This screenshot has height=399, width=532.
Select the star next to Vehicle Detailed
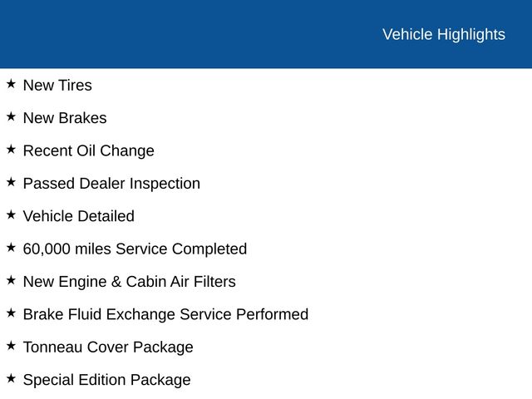11,214
